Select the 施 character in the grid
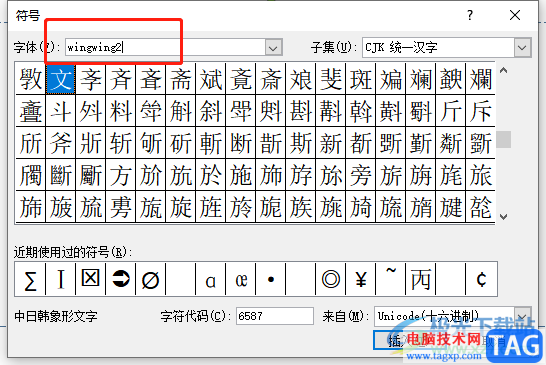 coord(241,175)
